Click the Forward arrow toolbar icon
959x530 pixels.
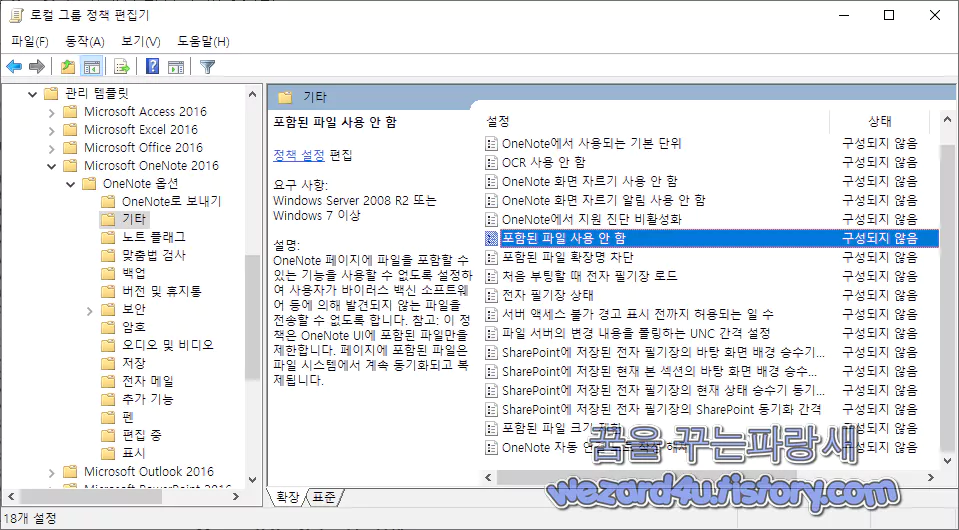click(x=37, y=67)
